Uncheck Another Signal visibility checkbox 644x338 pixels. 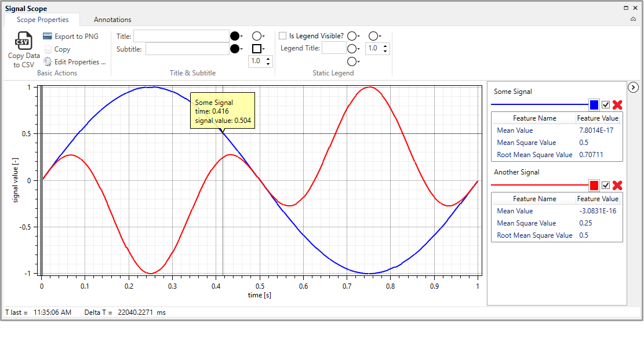606,186
